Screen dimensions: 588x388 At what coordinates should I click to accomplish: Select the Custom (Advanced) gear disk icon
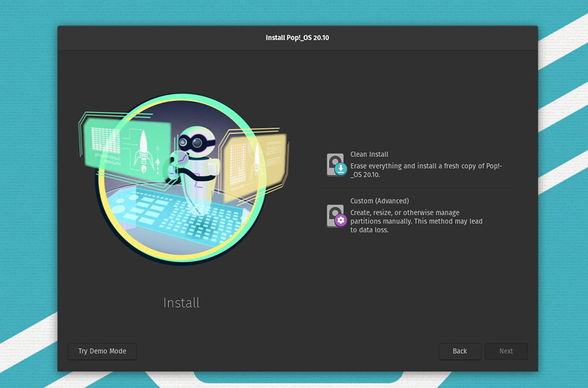pyautogui.click(x=336, y=216)
